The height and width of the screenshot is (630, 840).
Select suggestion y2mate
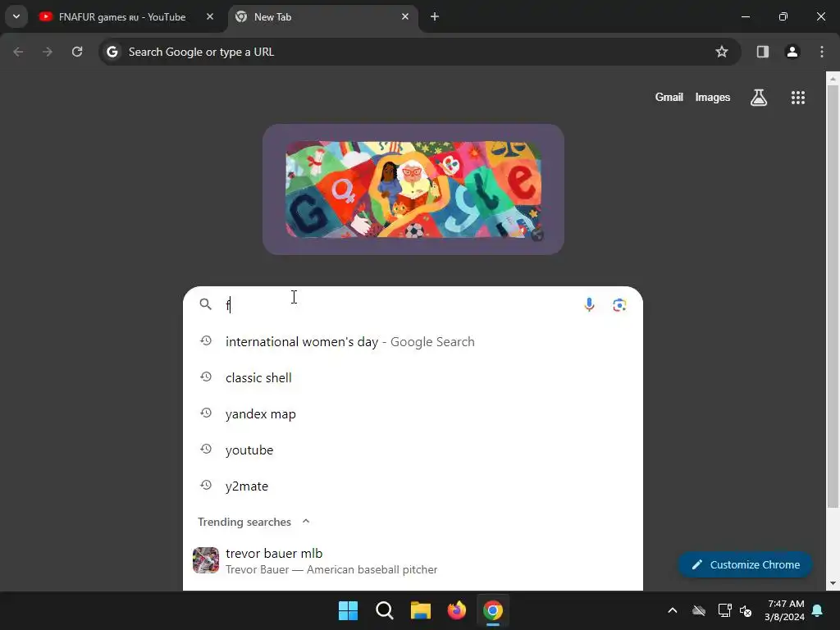[x=413, y=486]
